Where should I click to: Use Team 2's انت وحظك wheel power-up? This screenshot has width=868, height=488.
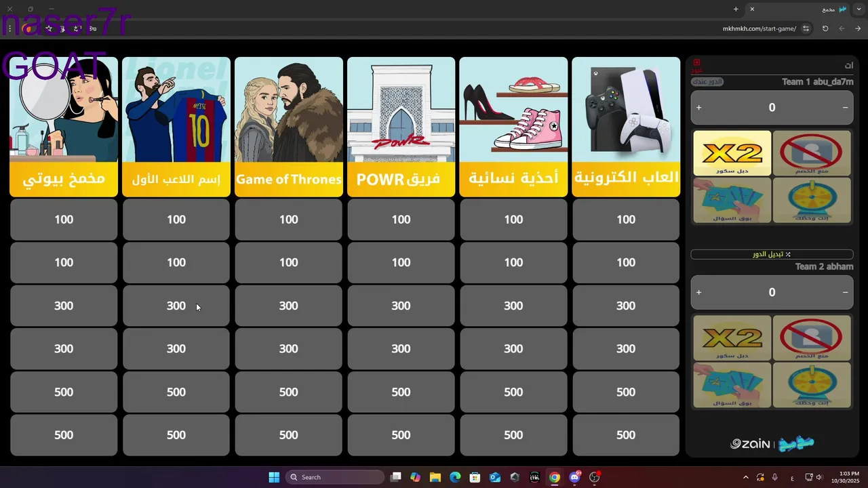pyautogui.click(x=811, y=385)
